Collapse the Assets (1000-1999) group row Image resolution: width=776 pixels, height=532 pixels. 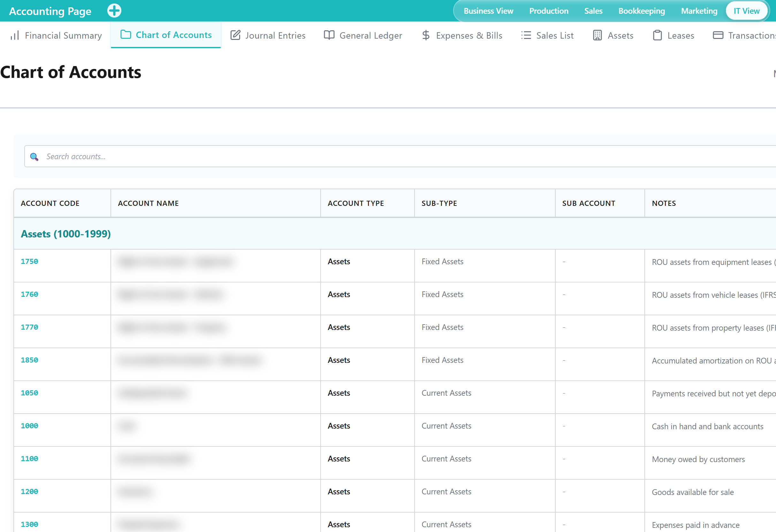click(395, 234)
